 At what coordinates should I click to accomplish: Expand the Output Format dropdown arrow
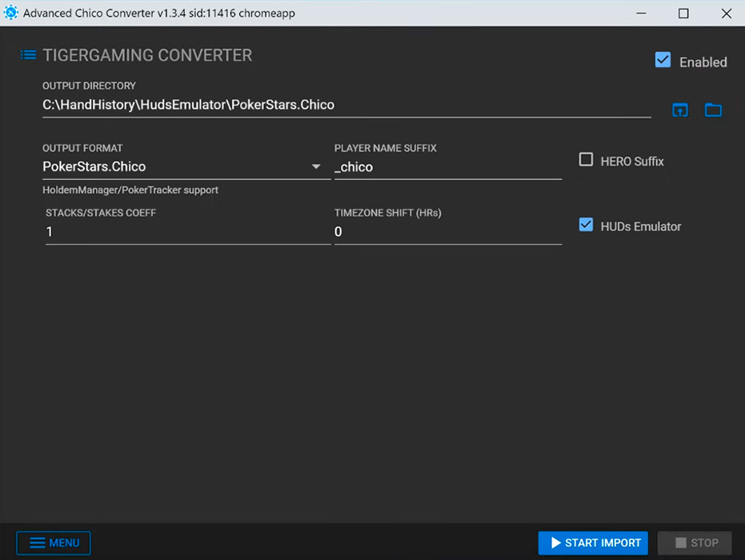tap(316, 167)
